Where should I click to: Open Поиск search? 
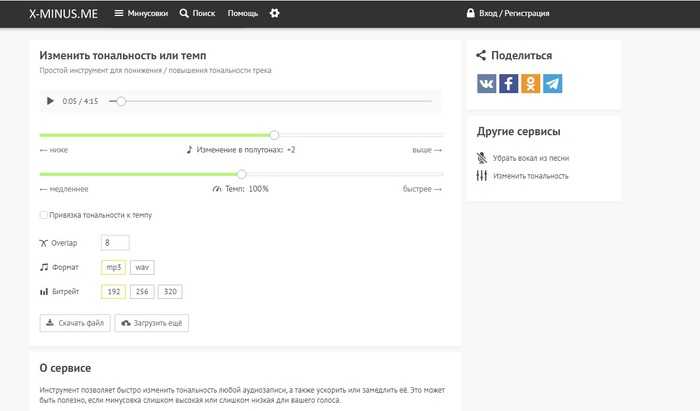(197, 13)
